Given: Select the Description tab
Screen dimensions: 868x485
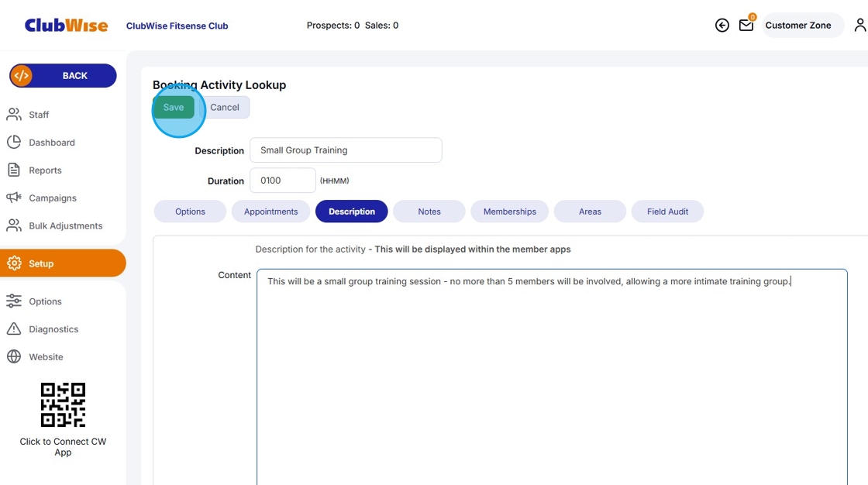Looking at the screenshot, I should click(352, 212).
